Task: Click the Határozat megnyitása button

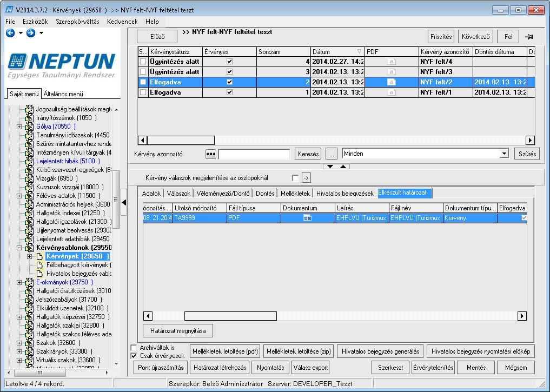Action: pyautogui.click(x=178, y=331)
